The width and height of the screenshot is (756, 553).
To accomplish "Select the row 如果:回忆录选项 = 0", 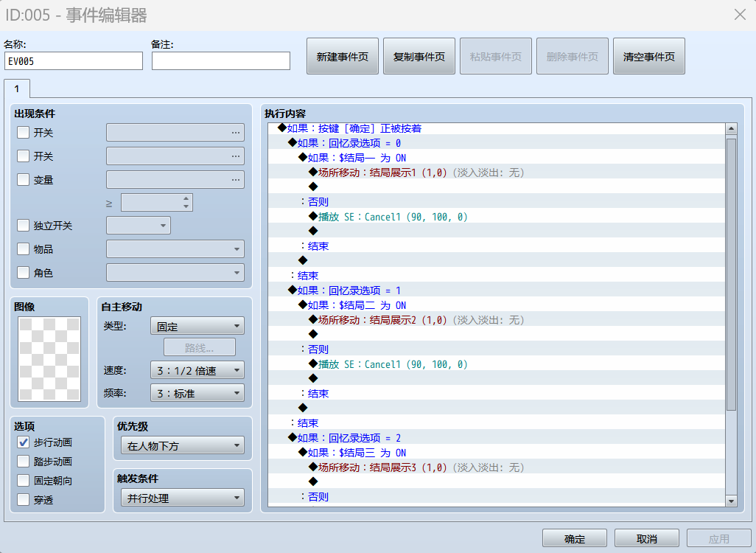I will (496, 143).
